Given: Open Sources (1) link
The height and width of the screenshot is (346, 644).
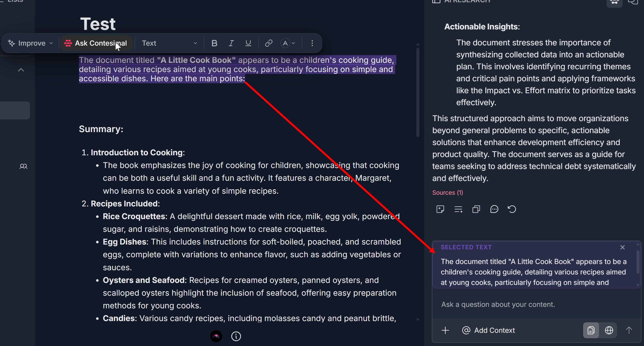Looking at the screenshot, I should tap(448, 193).
